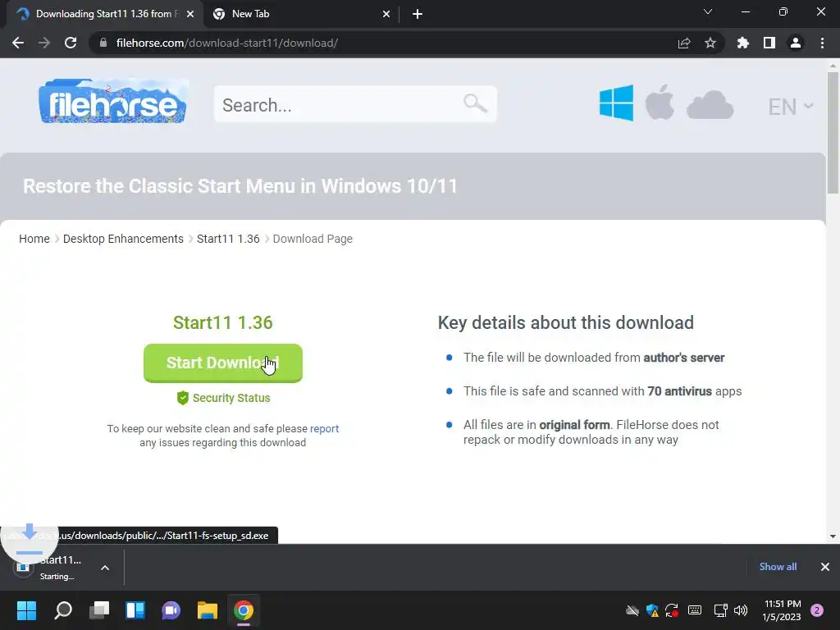The height and width of the screenshot is (630, 840).
Task: Open taskbar Search
Action: [63, 610]
